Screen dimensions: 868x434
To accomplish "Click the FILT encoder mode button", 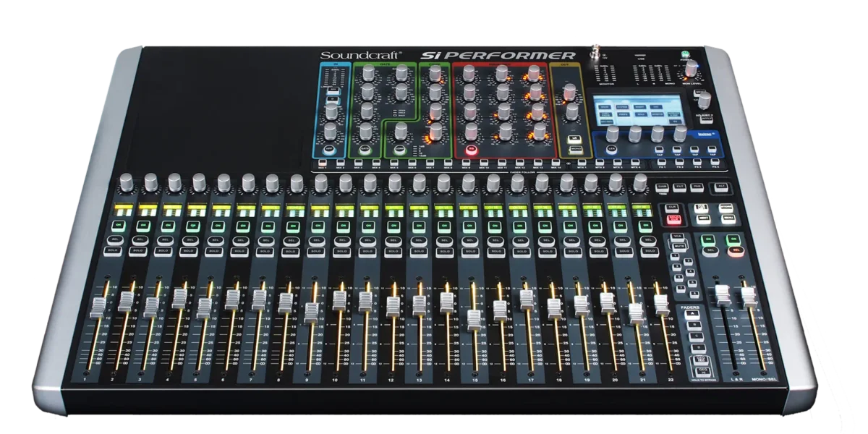I will pos(681,187).
